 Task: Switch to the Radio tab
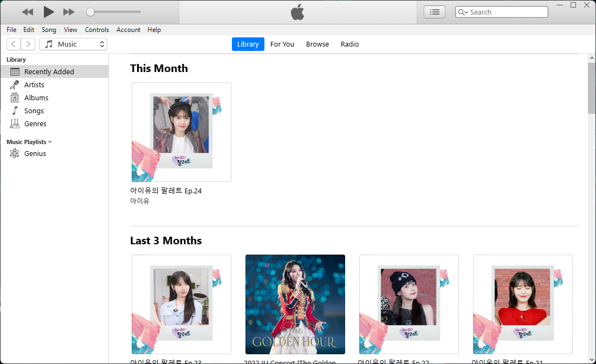pos(349,44)
